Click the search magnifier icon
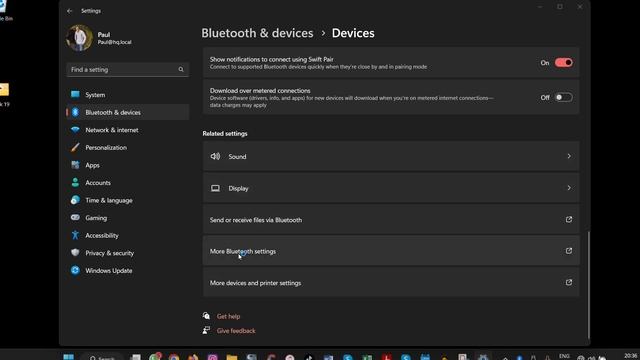The image size is (640, 360). coord(181,69)
